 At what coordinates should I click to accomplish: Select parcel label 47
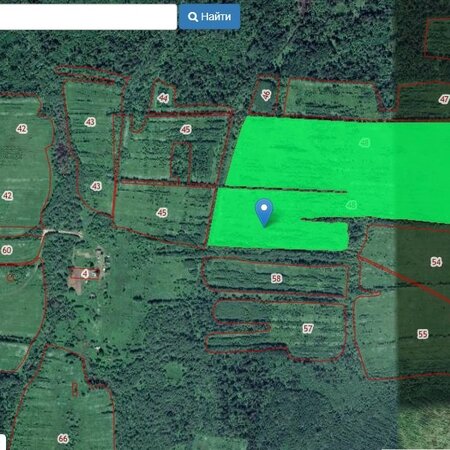pyautogui.click(x=444, y=99)
